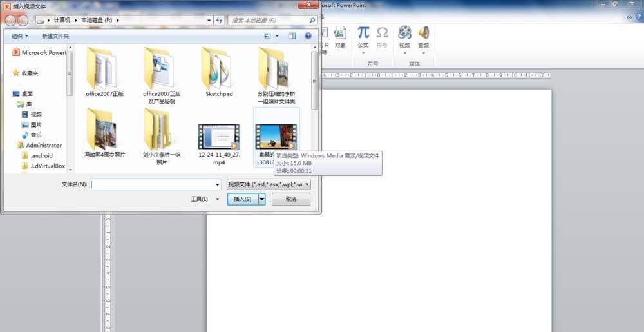Viewport: 644px width, 332px height.
Task: Click the refresh button beside address bar
Action: pos(219,20)
